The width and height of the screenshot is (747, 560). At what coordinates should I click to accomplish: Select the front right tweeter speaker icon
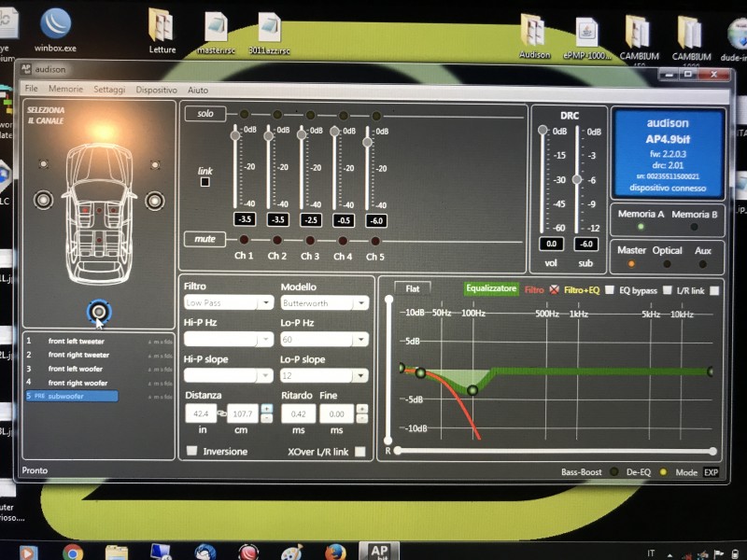click(155, 165)
